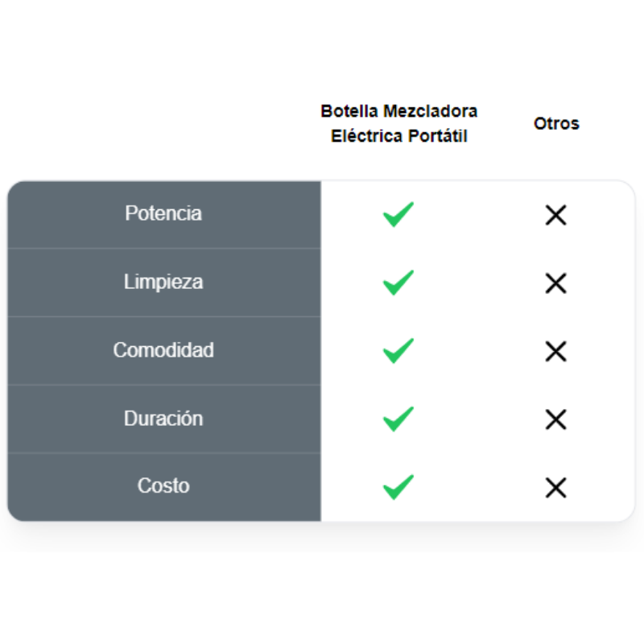Click the gray Potencia cell background
Viewport: 644px width, 644px height.
164,214
